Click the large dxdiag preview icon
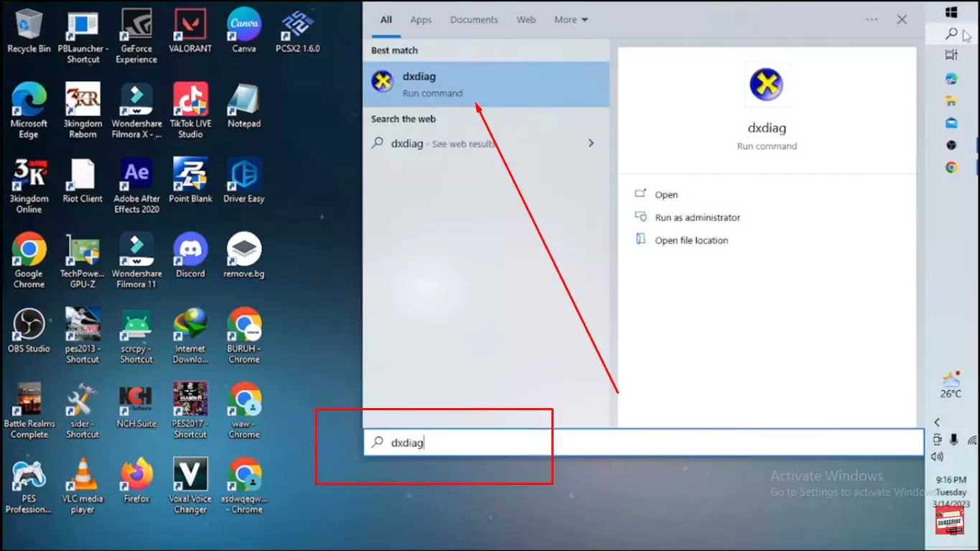Viewport: 980px width, 551px height. coord(767,85)
